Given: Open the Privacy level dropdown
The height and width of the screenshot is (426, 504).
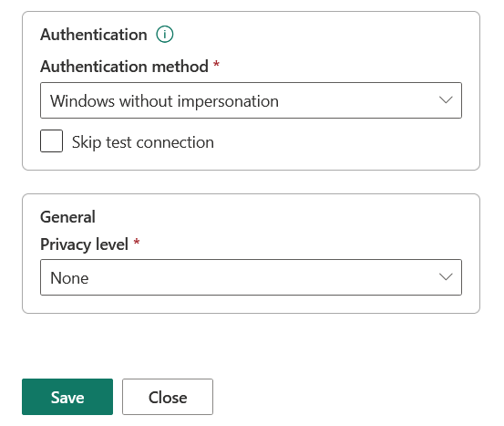Looking at the screenshot, I should click(x=251, y=277).
